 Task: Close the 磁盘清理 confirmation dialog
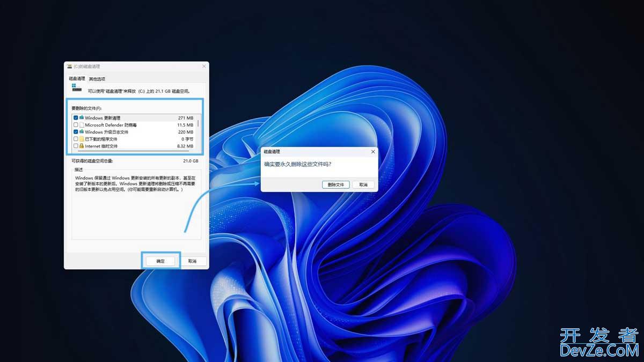pos(373,152)
